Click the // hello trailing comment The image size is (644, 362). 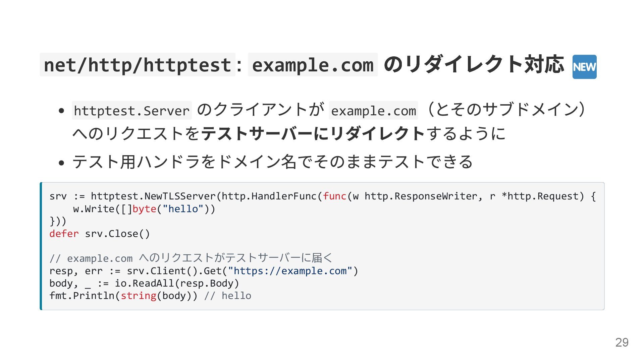point(227,296)
